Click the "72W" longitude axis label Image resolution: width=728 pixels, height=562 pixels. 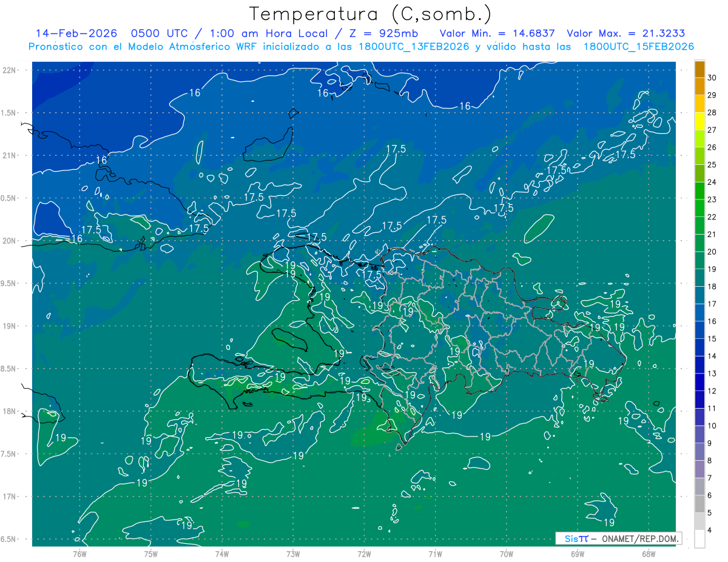pyautogui.click(x=364, y=554)
